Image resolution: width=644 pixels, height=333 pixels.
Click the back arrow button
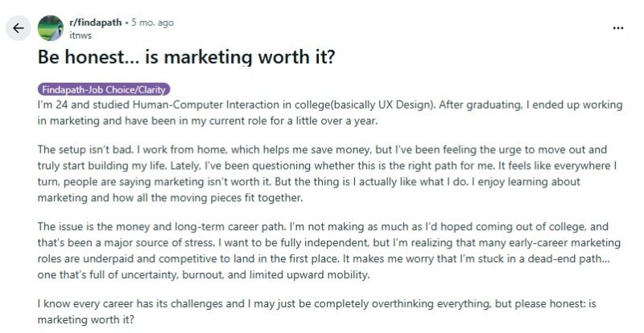[x=19, y=29]
